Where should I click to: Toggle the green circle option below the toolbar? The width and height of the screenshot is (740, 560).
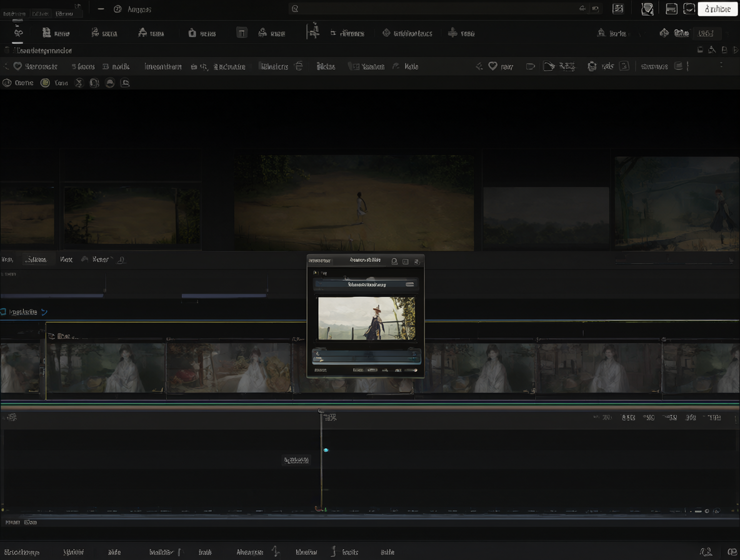(45, 83)
